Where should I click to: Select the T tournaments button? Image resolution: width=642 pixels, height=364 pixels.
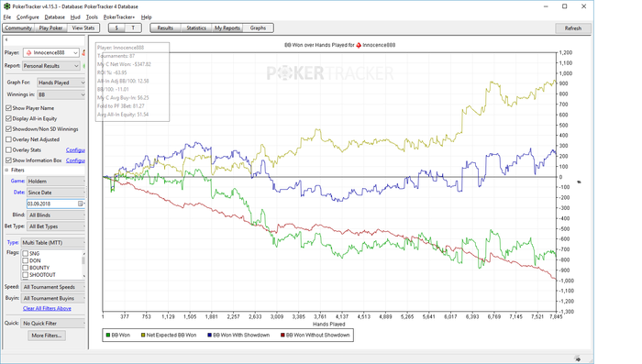click(x=133, y=28)
